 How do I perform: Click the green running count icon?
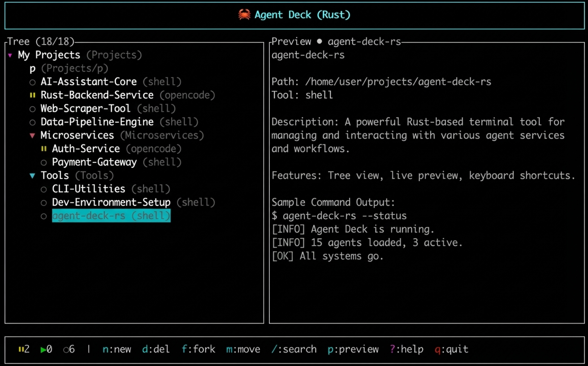[x=43, y=349]
